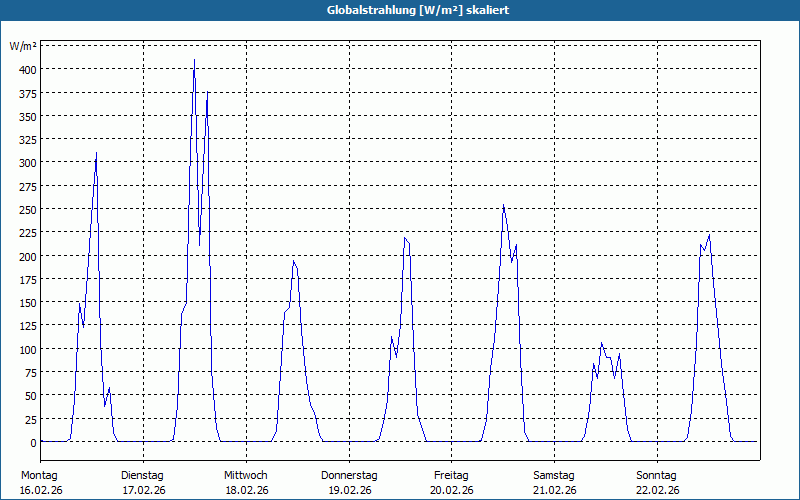Screen dimensions: 800x500
Task: Click the 0 value on the y-axis
Action: 33,443
